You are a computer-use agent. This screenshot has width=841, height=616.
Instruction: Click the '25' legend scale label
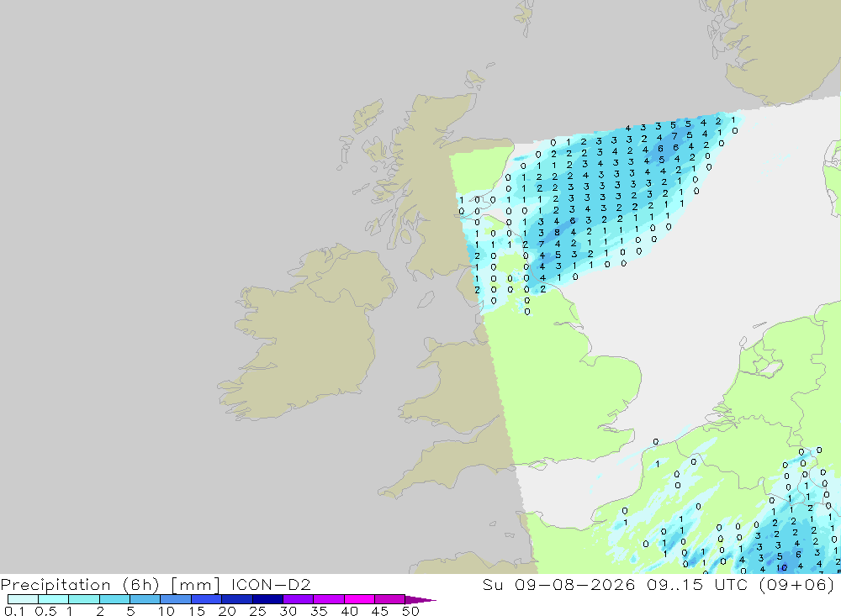pos(257,611)
